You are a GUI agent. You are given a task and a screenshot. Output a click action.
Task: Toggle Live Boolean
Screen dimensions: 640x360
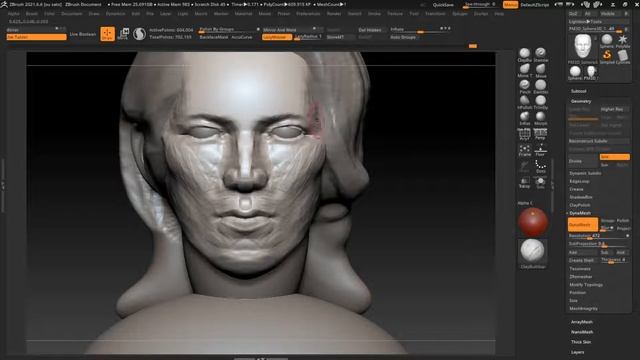[82, 34]
